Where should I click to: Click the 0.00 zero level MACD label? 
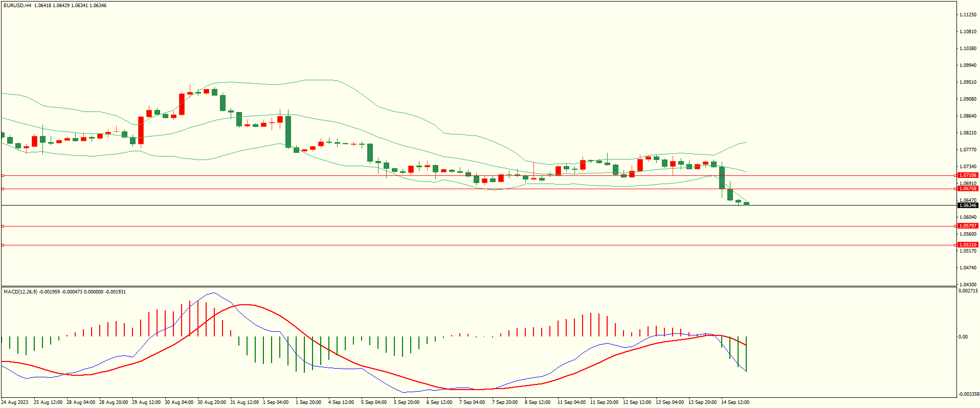pos(963,337)
